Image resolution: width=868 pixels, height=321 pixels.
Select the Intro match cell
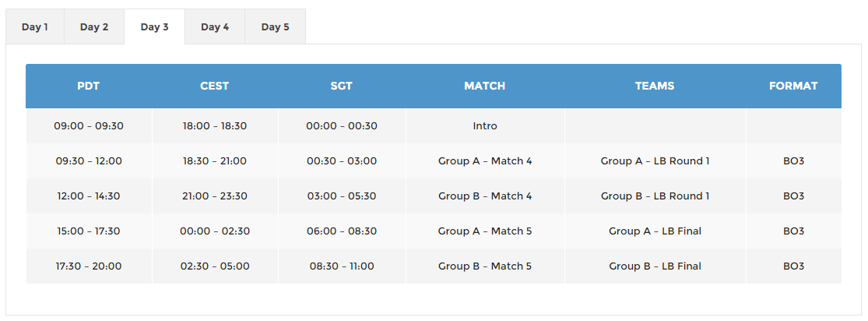(x=485, y=126)
